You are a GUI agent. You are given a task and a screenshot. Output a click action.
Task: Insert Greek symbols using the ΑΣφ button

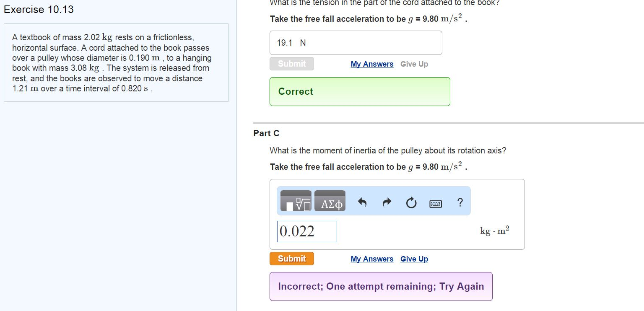pyautogui.click(x=330, y=201)
